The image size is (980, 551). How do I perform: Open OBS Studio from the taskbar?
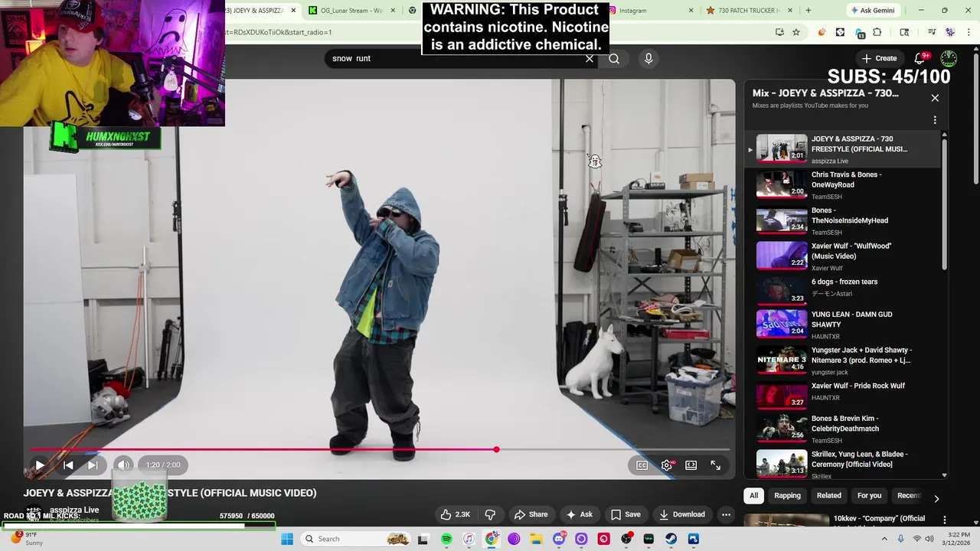[626, 539]
